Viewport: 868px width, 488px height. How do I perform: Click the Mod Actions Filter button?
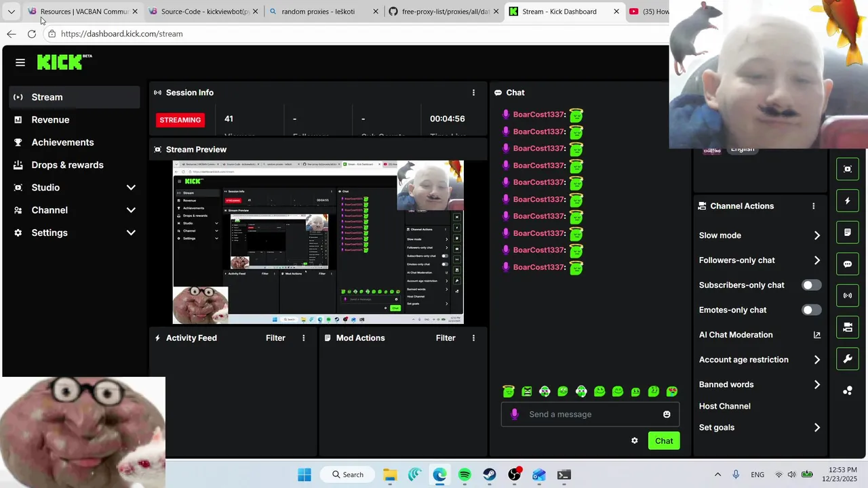(446, 338)
